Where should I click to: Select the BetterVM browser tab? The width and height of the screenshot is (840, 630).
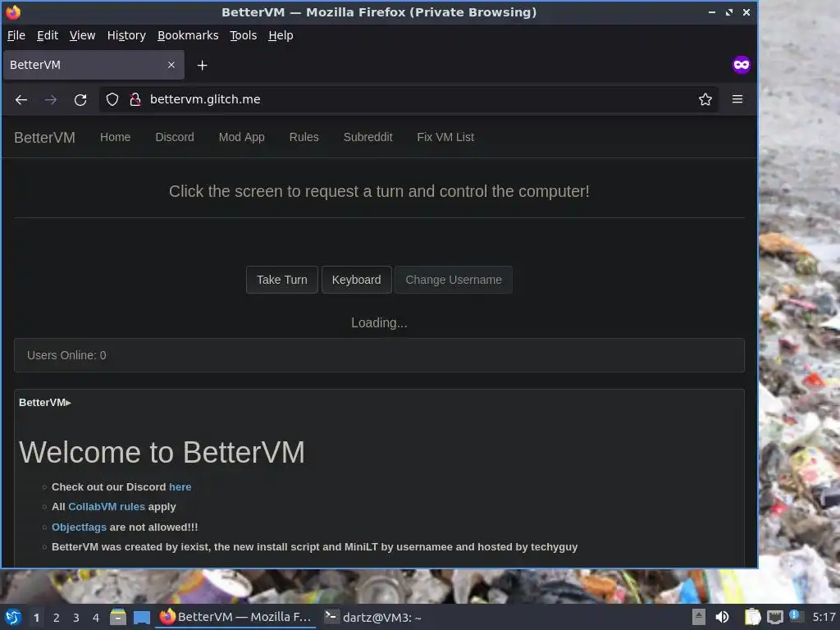point(94,65)
